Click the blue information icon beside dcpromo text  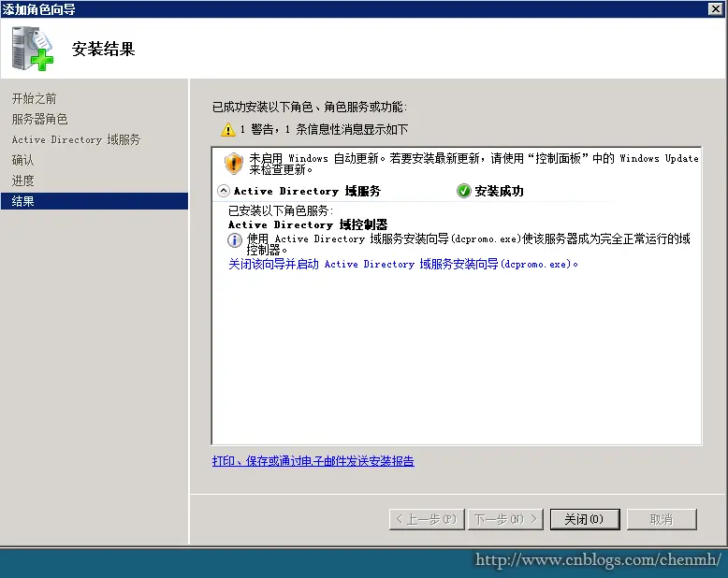[x=235, y=240]
